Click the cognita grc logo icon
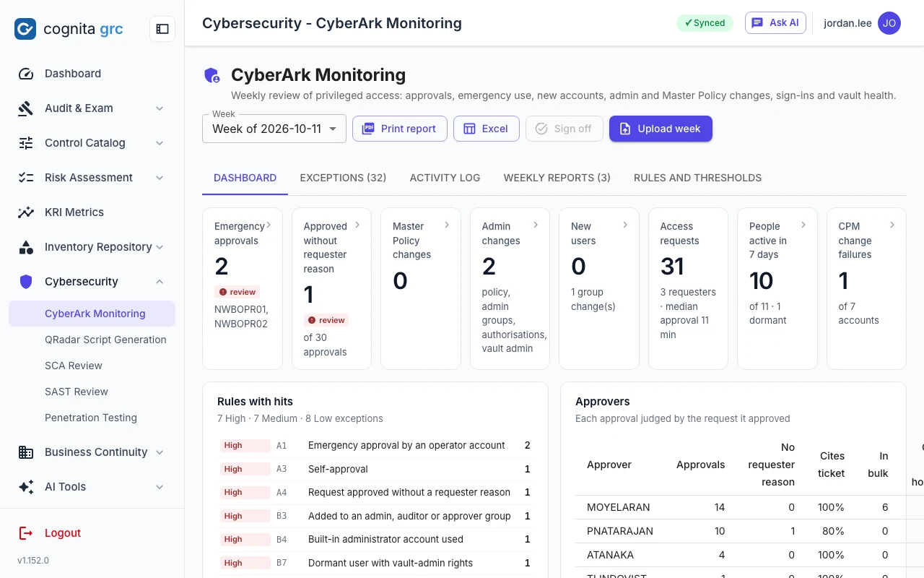Screen dimensions: 924x578 tap(25, 29)
